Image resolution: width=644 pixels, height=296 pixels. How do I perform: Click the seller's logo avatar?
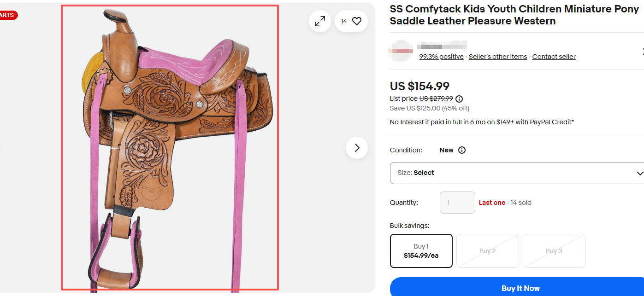(x=400, y=50)
